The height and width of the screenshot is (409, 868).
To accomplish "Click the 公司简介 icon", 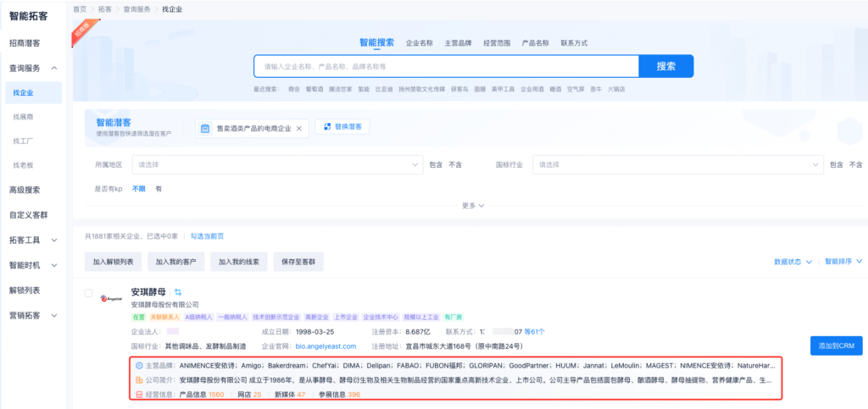I will pos(139,380).
